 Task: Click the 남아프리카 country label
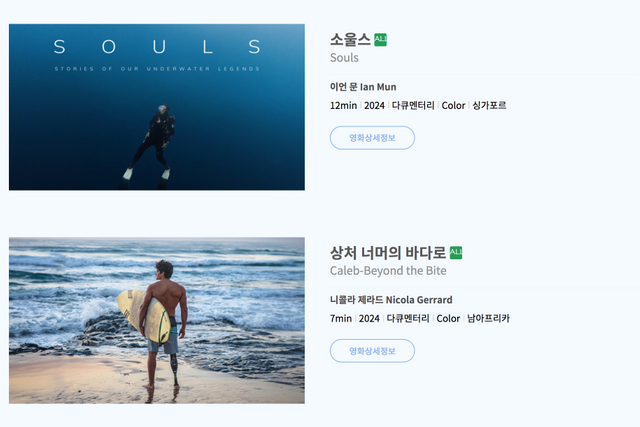[x=488, y=318]
